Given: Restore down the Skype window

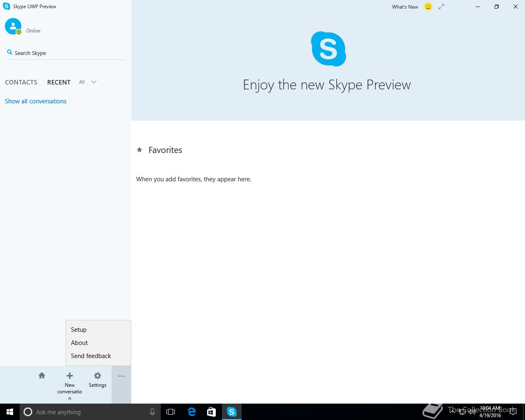Looking at the screenshot, I should click(x=497, y=7).
